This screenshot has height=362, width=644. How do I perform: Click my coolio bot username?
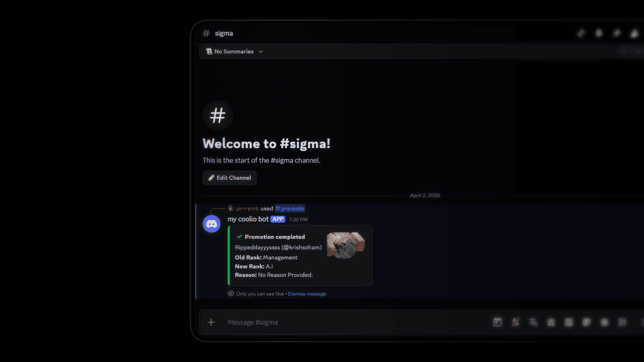[x=248, y=219]
